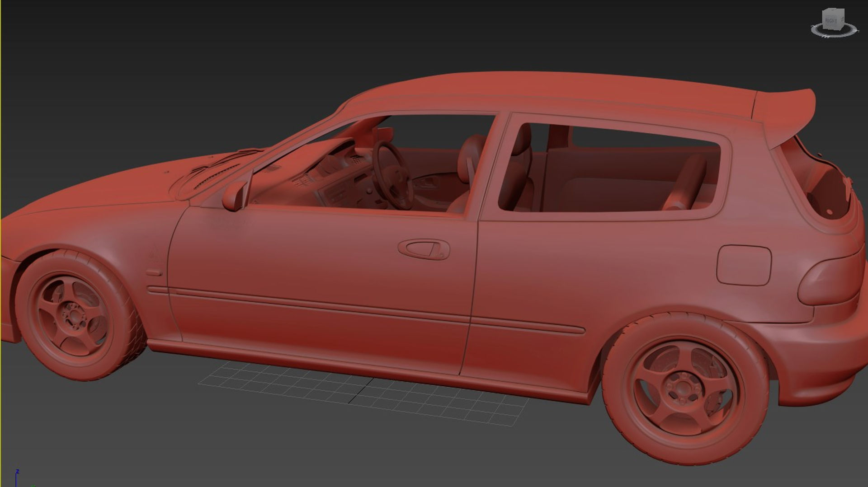The image size is (868, 487).
Task: Select the fuel filler cap panel
Action: coord(744,265)
